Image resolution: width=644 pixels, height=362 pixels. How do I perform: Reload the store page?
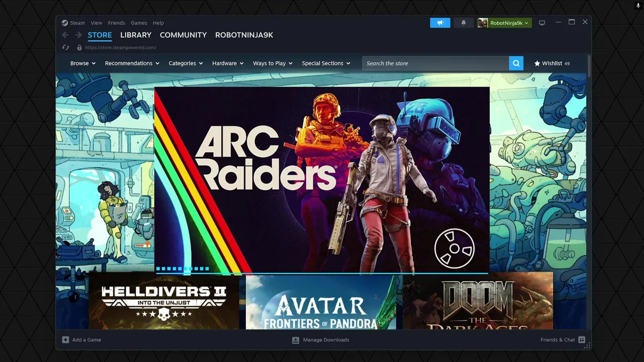point(65,47)
